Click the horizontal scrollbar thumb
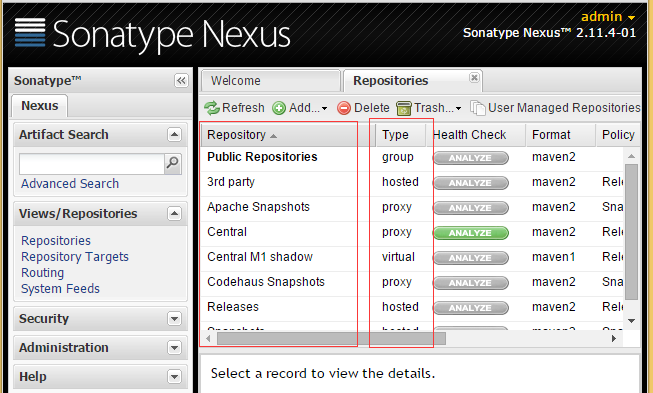This screenshot has width=653, height=393. coord(331,338)
